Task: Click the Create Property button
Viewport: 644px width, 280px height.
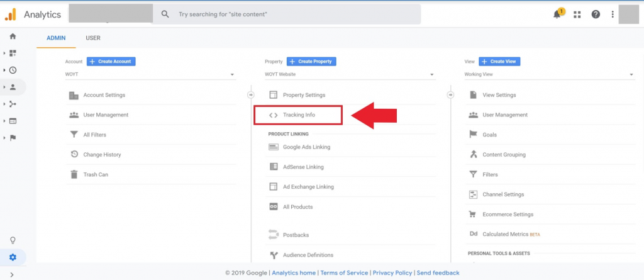Action: (311, 61)
